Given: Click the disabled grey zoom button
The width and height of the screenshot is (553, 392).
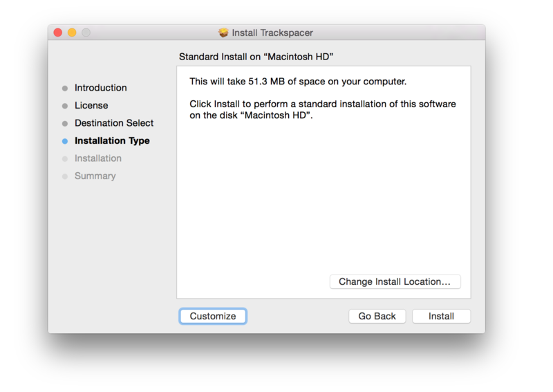Looking at the screenshot, I should coord(86,32).
